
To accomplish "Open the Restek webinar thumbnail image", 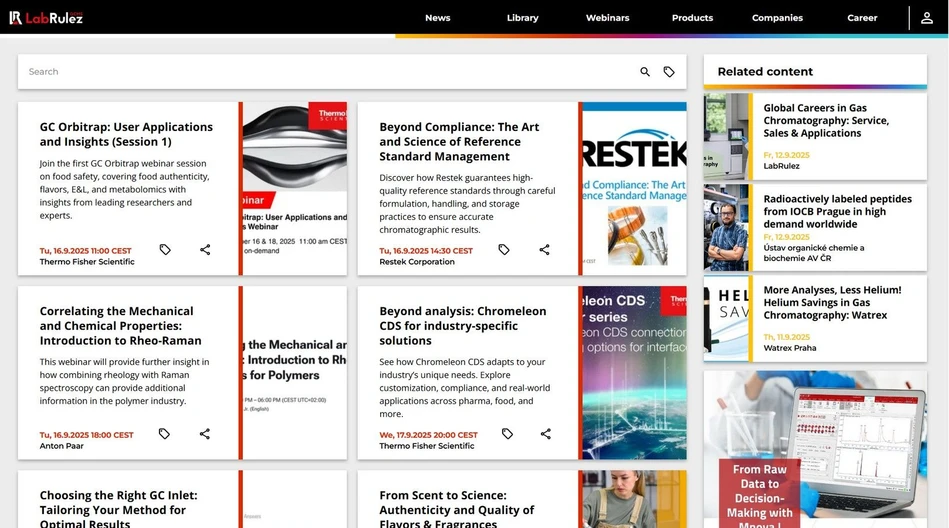I will point(634,189).
